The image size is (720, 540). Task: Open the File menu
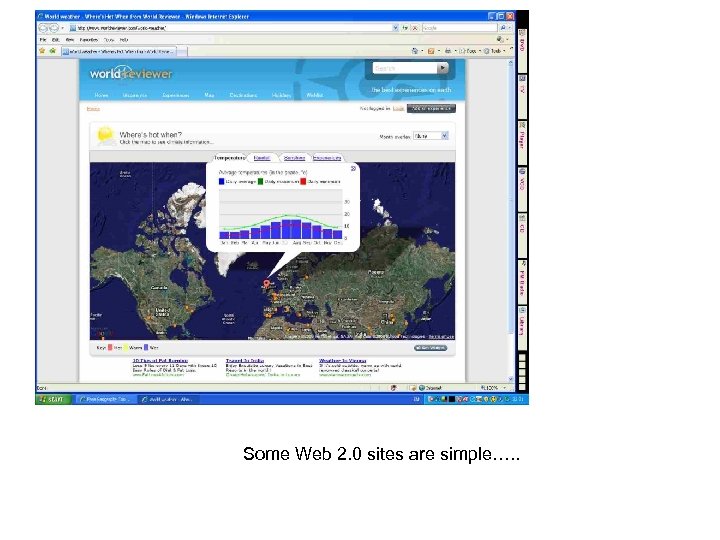point(43,40)
